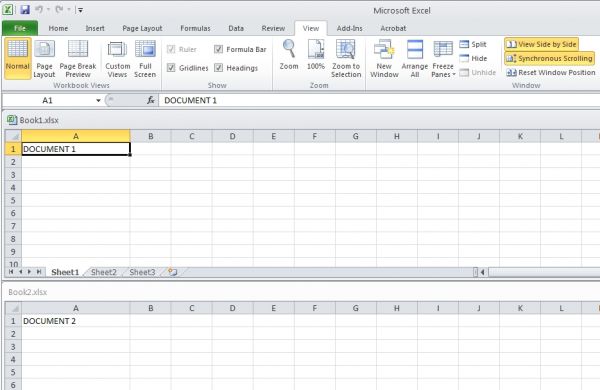Click the Insert Worksheet icon
This screenshot has width=600, height=390.
point(173,272)
